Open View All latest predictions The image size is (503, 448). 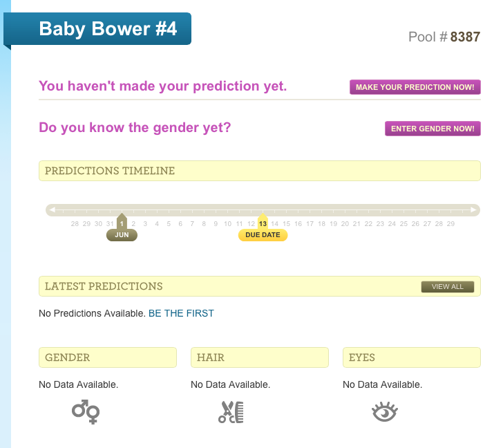tap(448, 287)
